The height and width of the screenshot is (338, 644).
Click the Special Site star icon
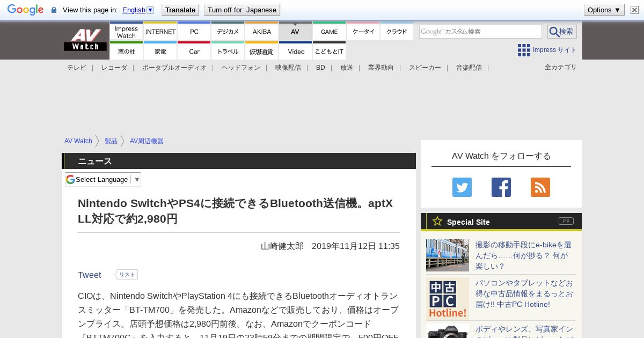437,221
